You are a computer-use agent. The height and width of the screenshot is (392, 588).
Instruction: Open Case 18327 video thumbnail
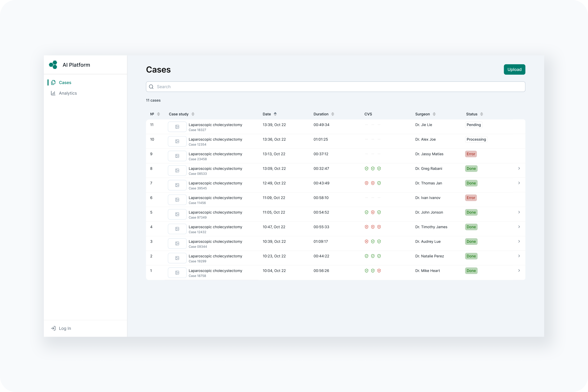(x=177, y=127)
